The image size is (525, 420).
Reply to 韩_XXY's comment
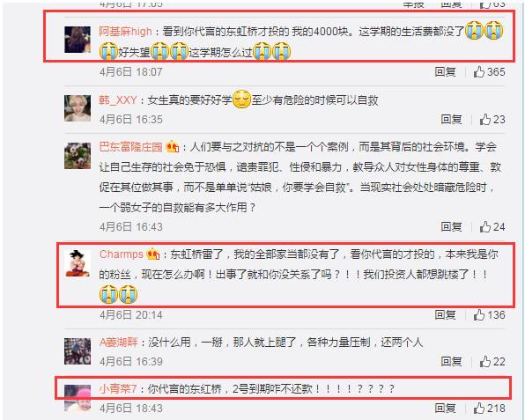tap(451, 119)
